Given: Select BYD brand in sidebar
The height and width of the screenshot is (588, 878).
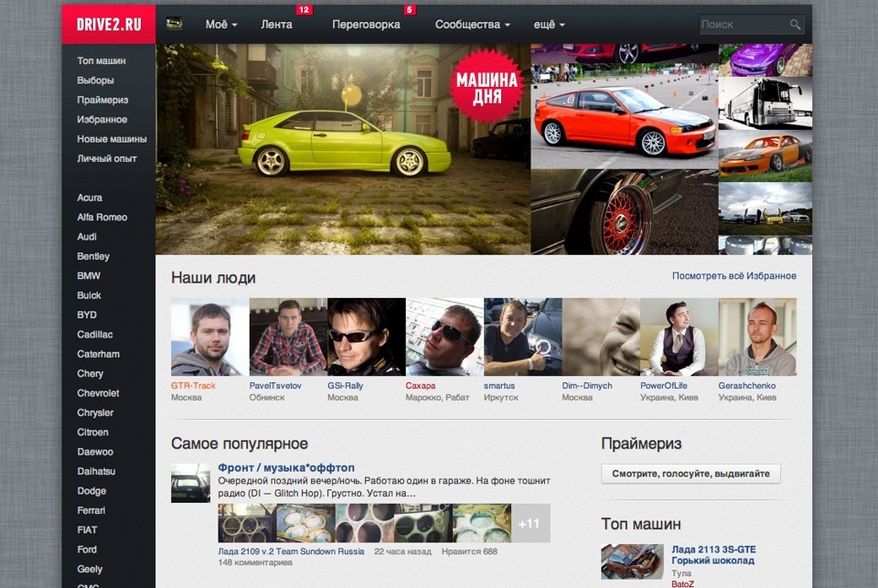Looking at the screenshot, I should coord(87,315).
